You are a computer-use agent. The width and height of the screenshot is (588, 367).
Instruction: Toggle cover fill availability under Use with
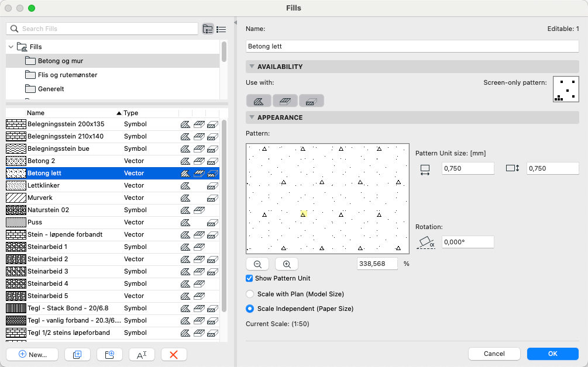285,101
